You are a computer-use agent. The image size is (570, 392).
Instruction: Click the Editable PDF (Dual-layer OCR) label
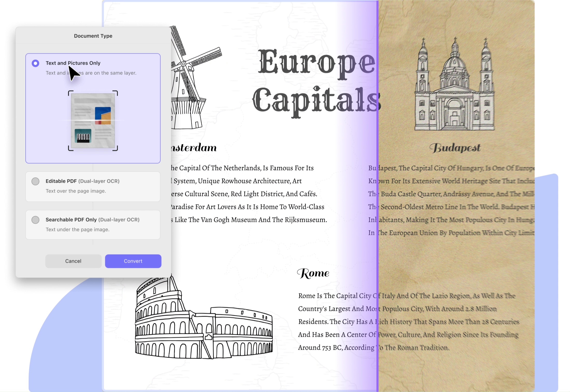pyautogui.click(x=82, y=181)
